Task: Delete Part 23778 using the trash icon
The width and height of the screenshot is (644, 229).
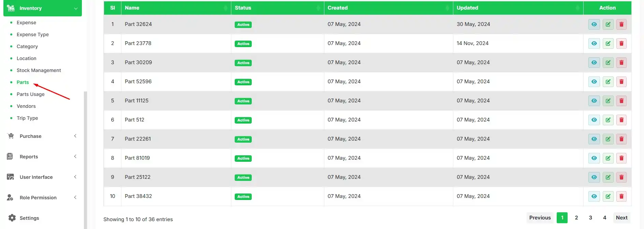Action: coord(621,43)
